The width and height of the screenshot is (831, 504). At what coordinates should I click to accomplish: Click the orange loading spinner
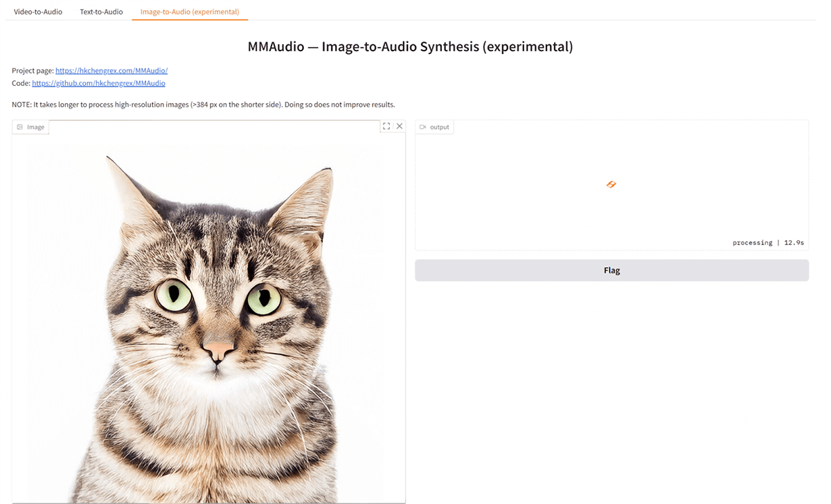611,184
